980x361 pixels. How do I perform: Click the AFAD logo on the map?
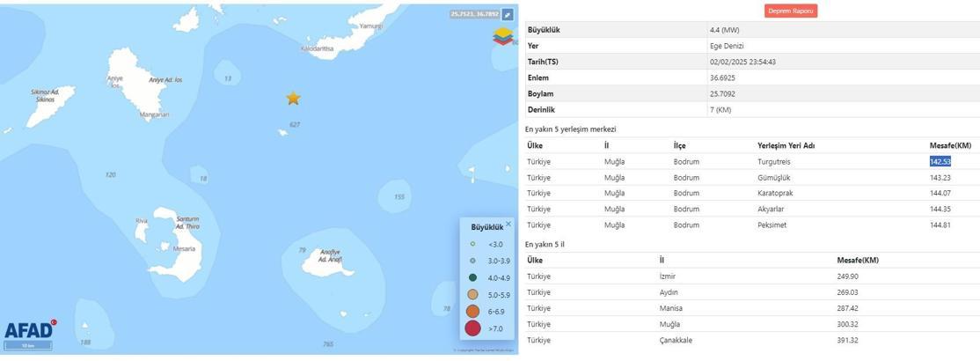pos(31,329)
